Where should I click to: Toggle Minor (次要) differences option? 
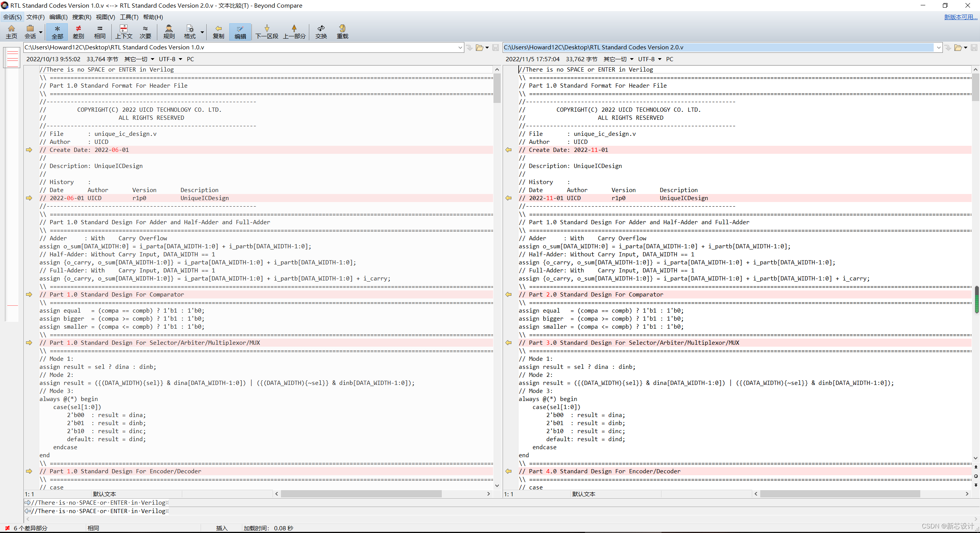(x=145, y=32)
